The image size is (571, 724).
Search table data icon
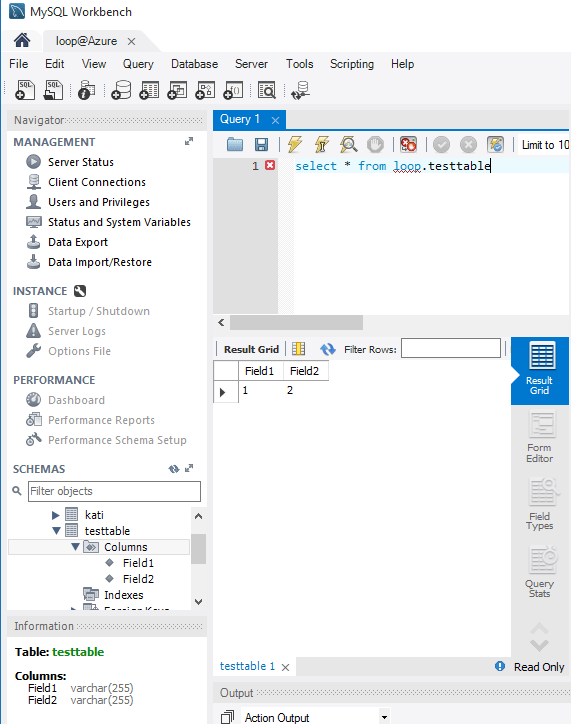266,90
